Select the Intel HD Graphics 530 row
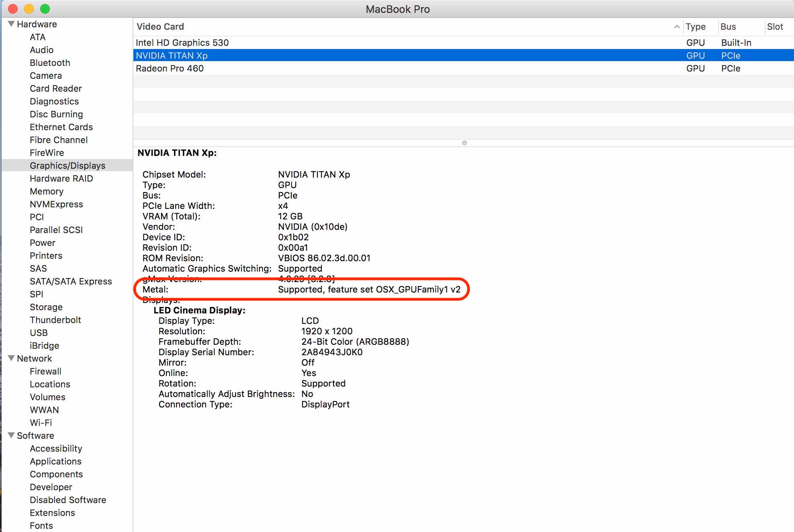Screen dimensions: 794x532 464,43
